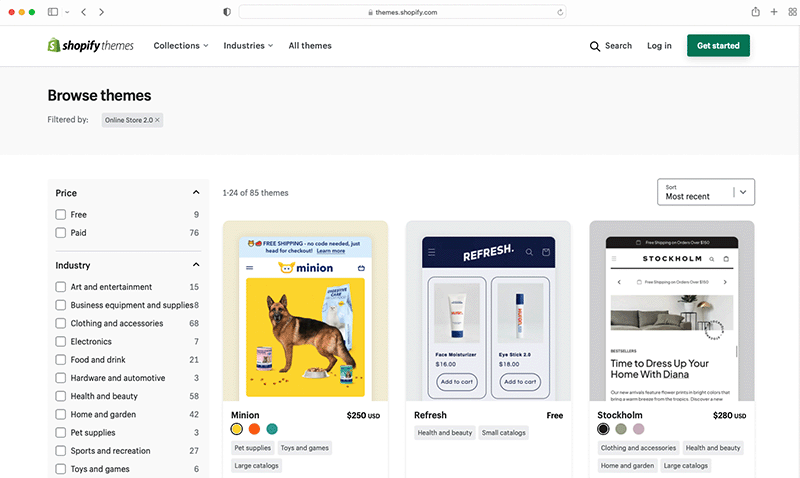Check Art and entertainment industry
Viewport: 800px width, 478px height.
[x=61, y=287]
